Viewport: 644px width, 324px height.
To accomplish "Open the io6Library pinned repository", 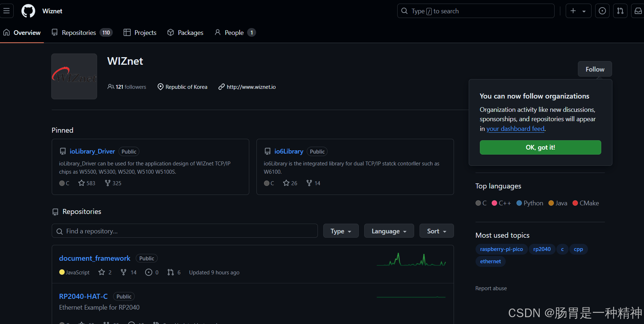I will click(289, 151).
